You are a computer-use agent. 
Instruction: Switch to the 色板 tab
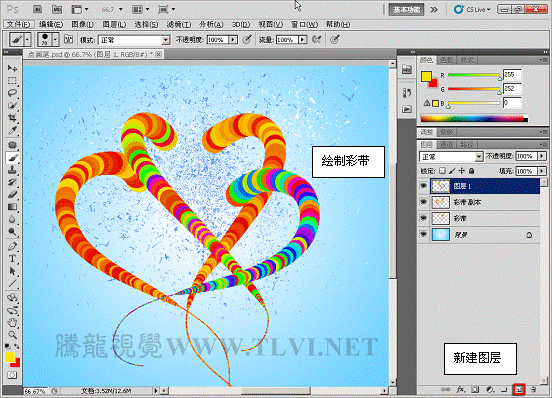click(447, 60)
